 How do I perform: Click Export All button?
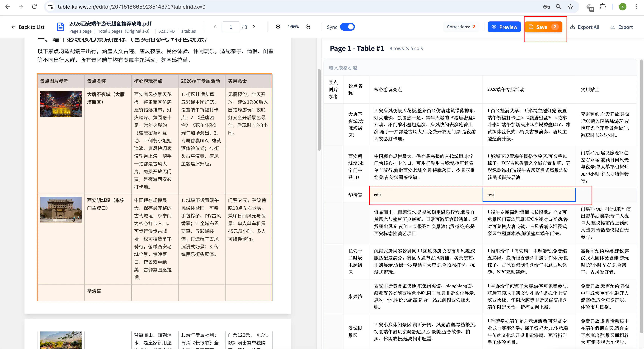tap(585, 27)
